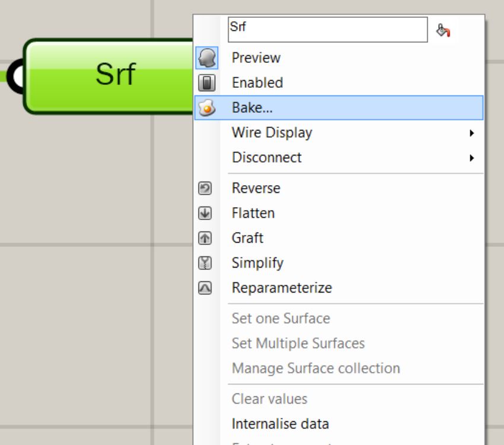The image size is (504, 445).
Task: Click the Preview head icon
Action: (206, 58)
